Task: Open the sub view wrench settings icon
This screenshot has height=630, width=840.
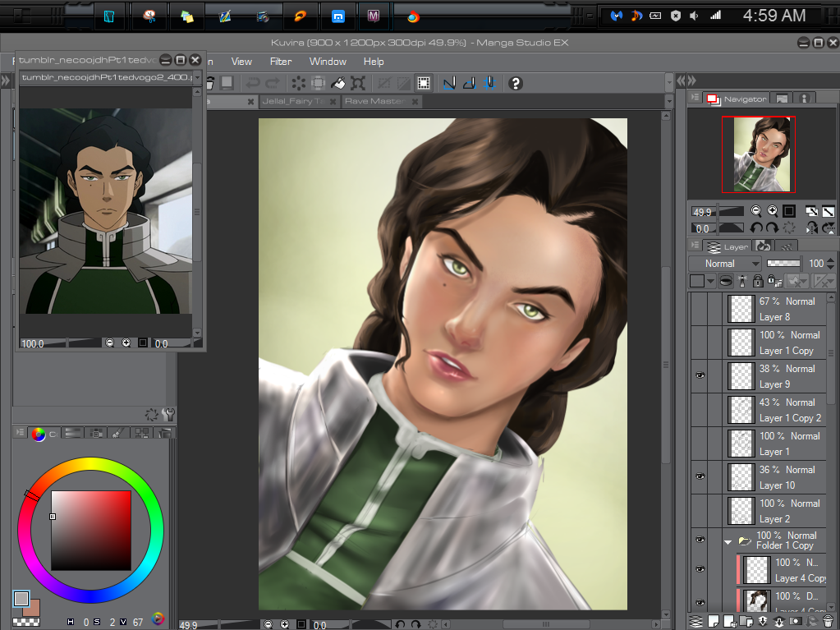Action: pyautogui.click(x=168, y=414)
